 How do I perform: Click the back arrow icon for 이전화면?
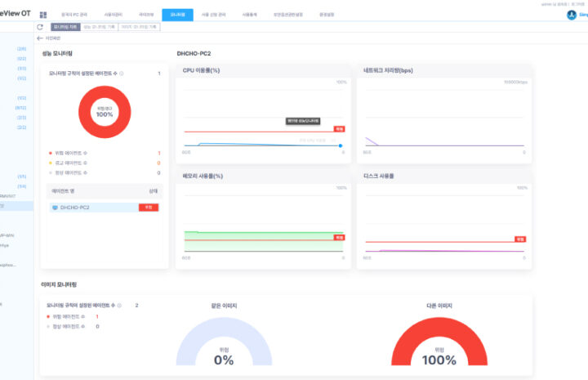click(40, 38)
